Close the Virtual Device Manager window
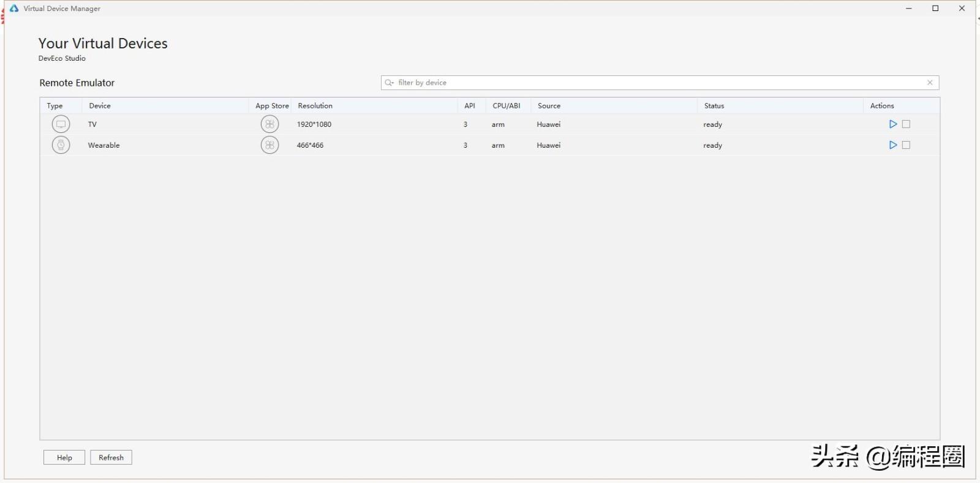Image resolution: width=980 pixels, height=483 pixels. (962, 9)
